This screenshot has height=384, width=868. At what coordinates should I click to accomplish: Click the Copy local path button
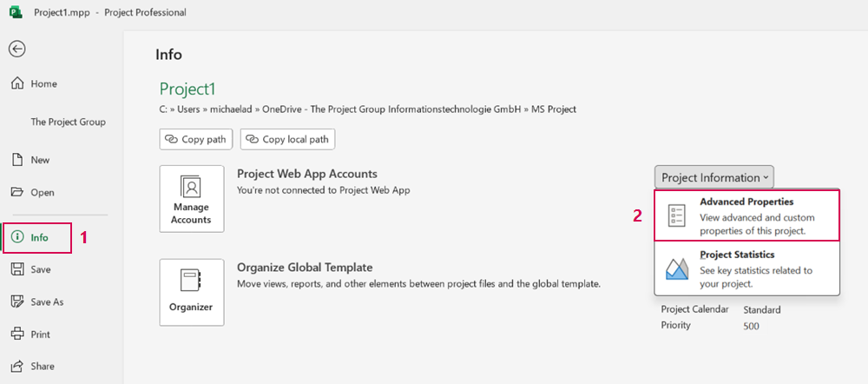pos(288,139)
